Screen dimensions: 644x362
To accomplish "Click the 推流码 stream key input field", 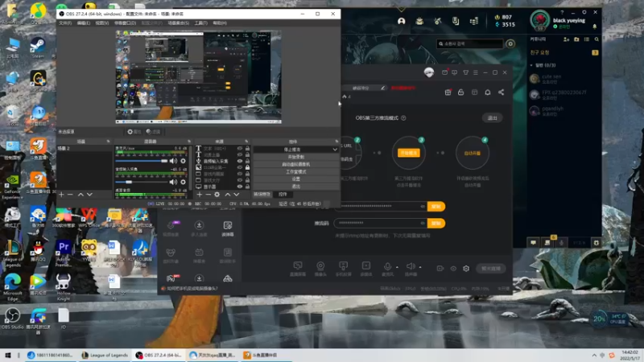I will coord(380,223).
